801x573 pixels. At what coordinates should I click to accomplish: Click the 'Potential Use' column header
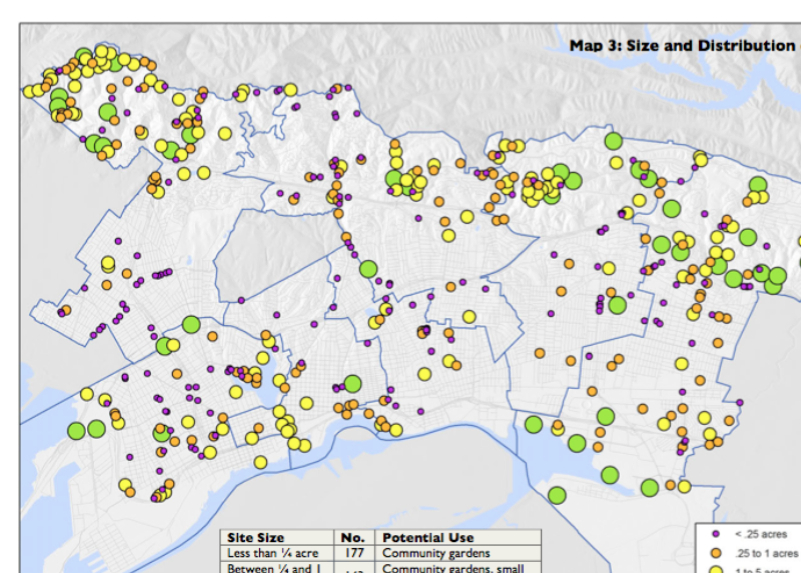click(x=428, y=538)
